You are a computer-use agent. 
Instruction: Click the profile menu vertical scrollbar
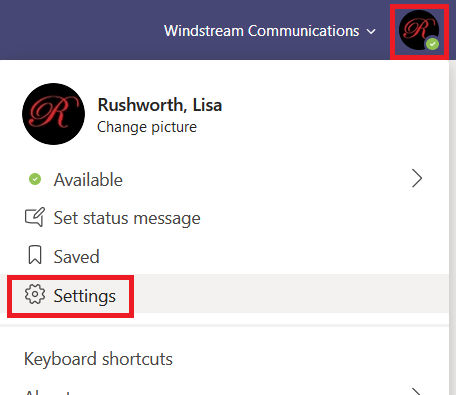pyautogui.click(x=452, y=227)
